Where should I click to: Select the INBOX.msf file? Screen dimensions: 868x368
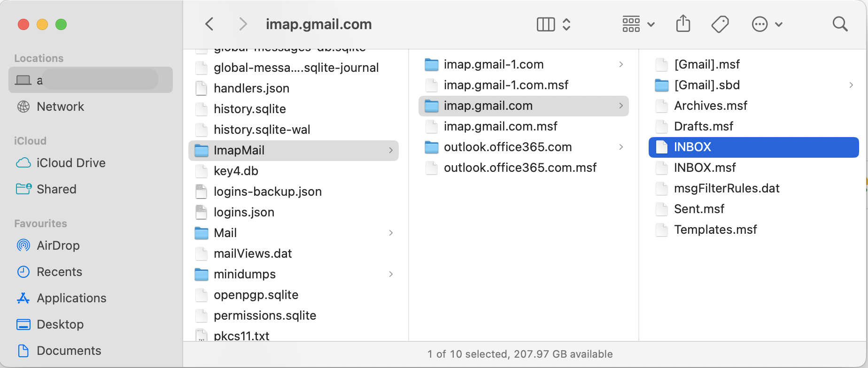(703, 168)
